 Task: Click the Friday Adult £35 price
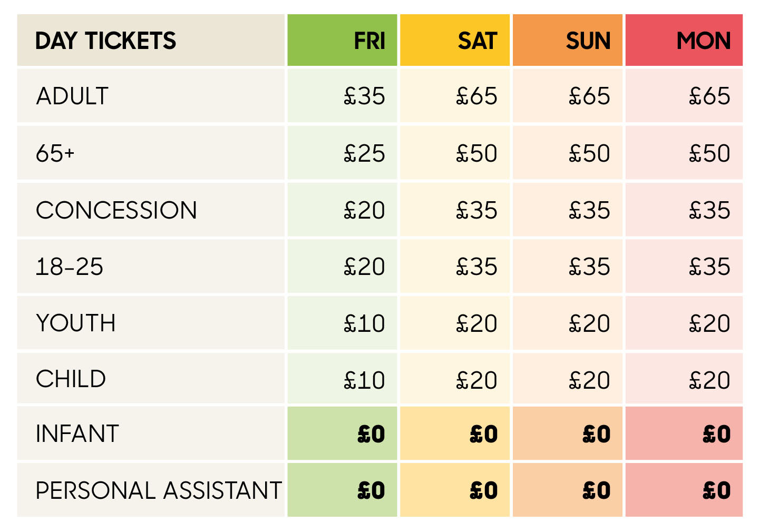coord(364,96)
